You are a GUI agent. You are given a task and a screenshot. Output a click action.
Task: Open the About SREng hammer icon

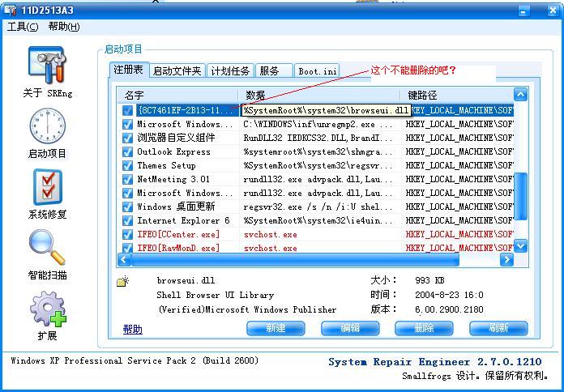[48, 65]
